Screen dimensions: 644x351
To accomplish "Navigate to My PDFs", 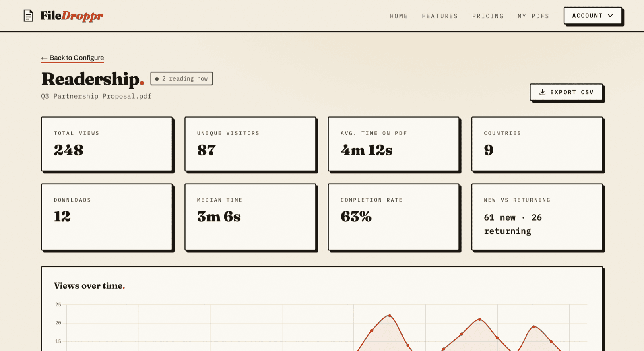I will tap(533, 16).
